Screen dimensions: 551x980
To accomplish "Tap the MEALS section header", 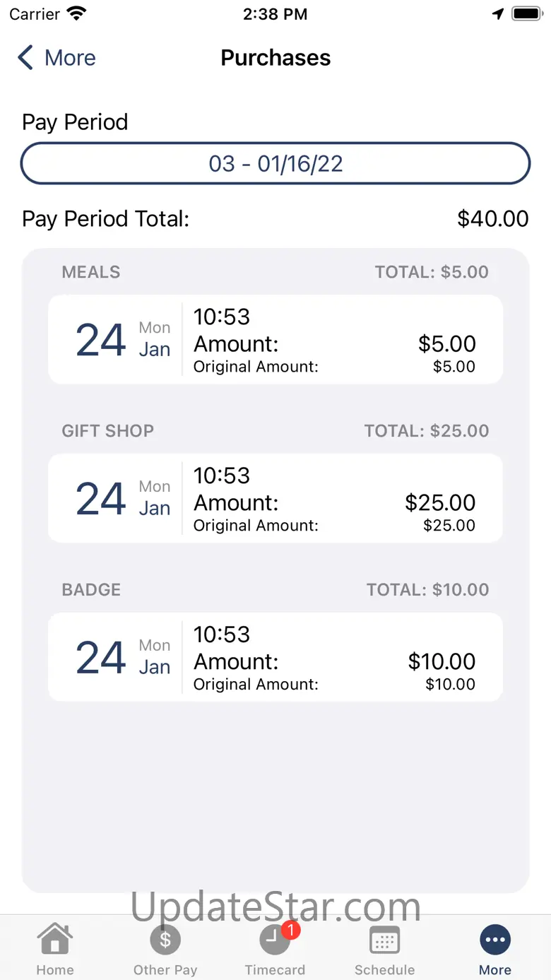I will (x=91, y=272).
